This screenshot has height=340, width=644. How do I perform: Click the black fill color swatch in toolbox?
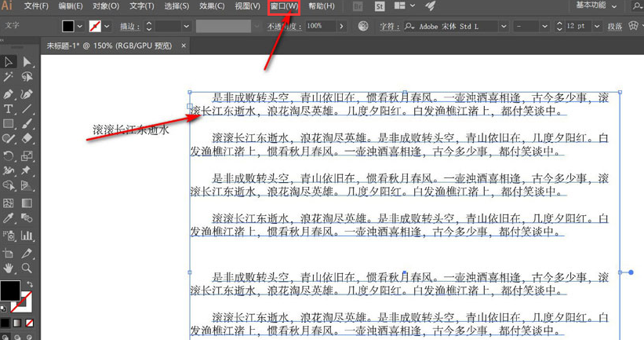click(x=9, y=291)
